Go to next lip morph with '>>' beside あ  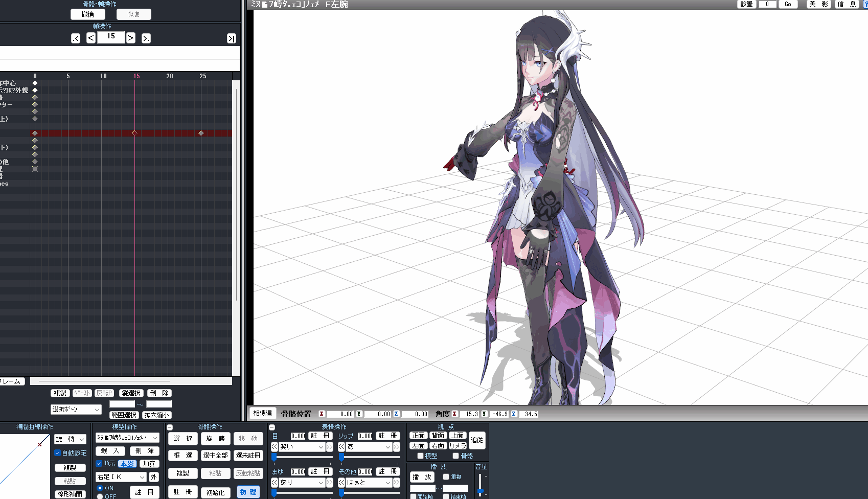point(397,447)
